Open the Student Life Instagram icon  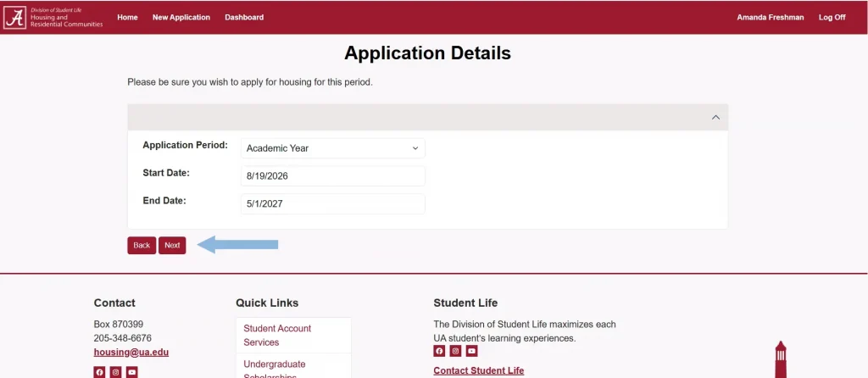tap(455, 351)
